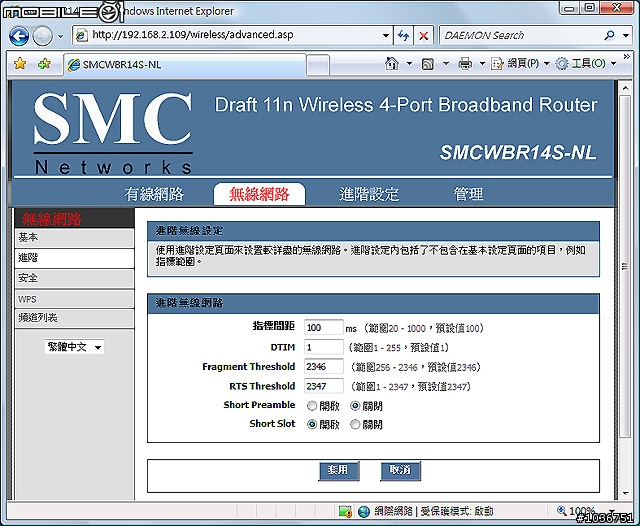The height and width of the screenshot is (526, 640).
Task: Open recent pages dropdown beside Forward button
Action: pyautogui.click(x=60, y=36)
